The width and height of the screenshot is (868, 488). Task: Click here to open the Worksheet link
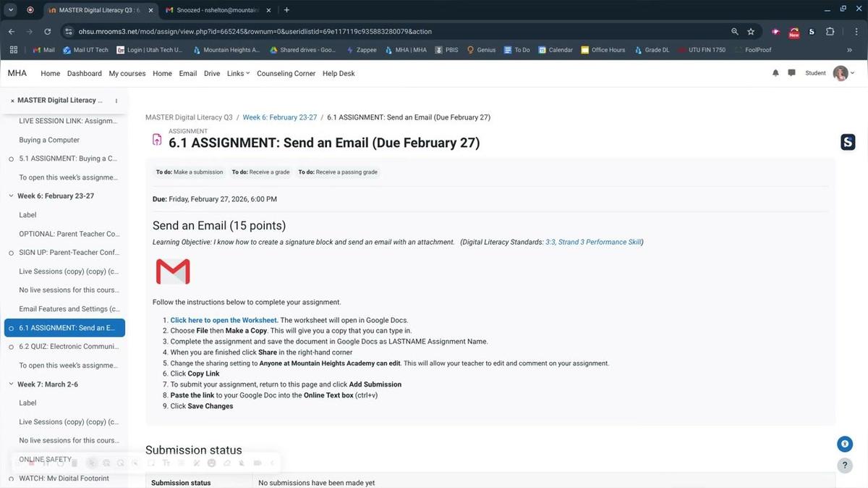coord(224,319)
